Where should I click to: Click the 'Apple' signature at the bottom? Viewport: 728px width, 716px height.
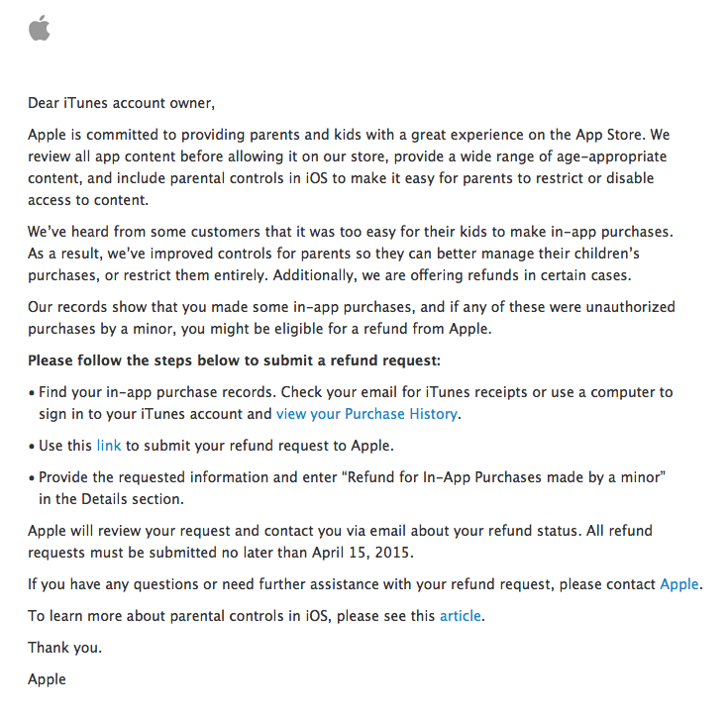47,679
